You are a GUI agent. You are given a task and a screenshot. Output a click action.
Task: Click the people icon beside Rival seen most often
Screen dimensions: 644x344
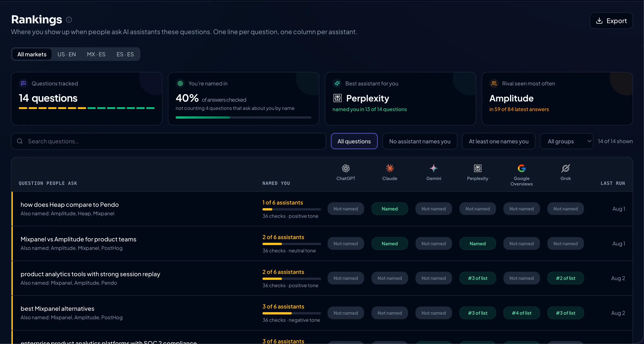tap(494, 83)
